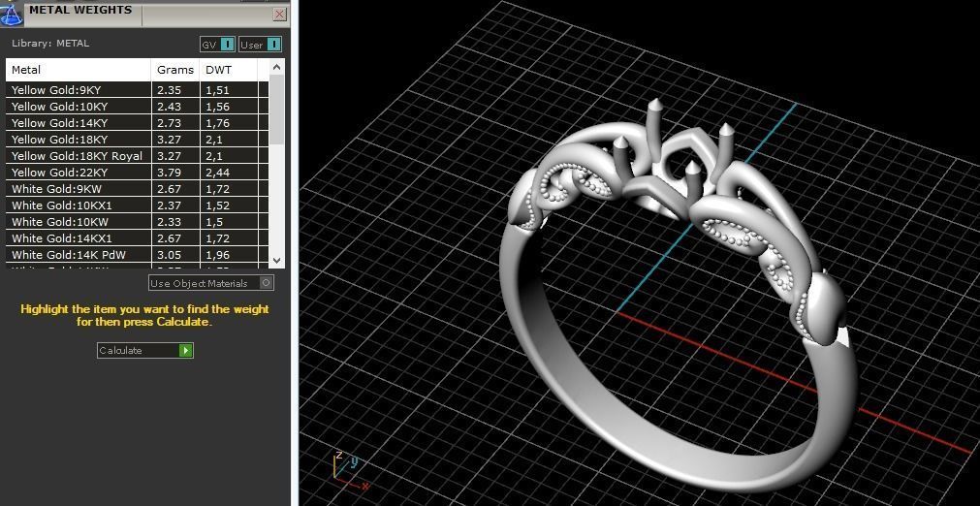This screenshot has width=980, height=506.
Task: Sort by the Metal column header
Action: click(x=79, y=70)
